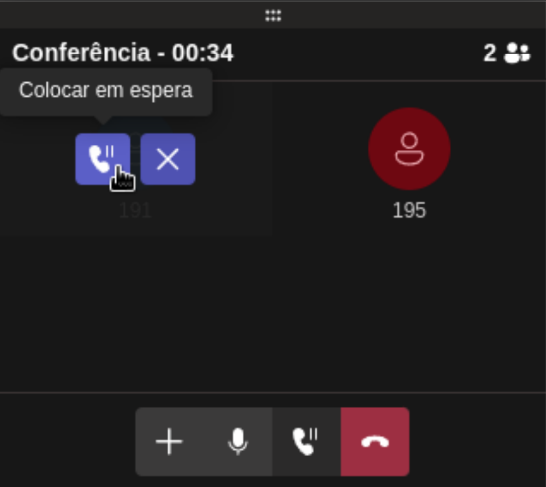Hold the whole conference from the bottom toolbar
The height and width of the screenshot is (487, 546).
coord(306,441)
